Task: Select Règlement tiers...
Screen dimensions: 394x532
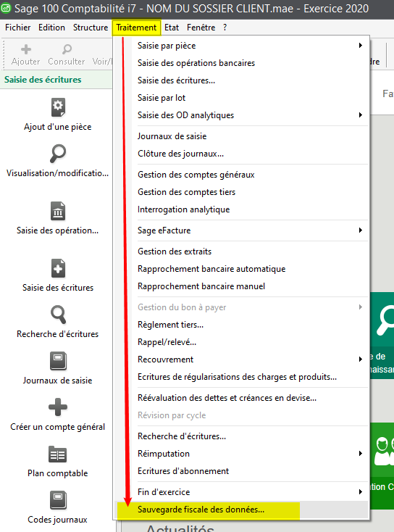Action: point(242,325)
